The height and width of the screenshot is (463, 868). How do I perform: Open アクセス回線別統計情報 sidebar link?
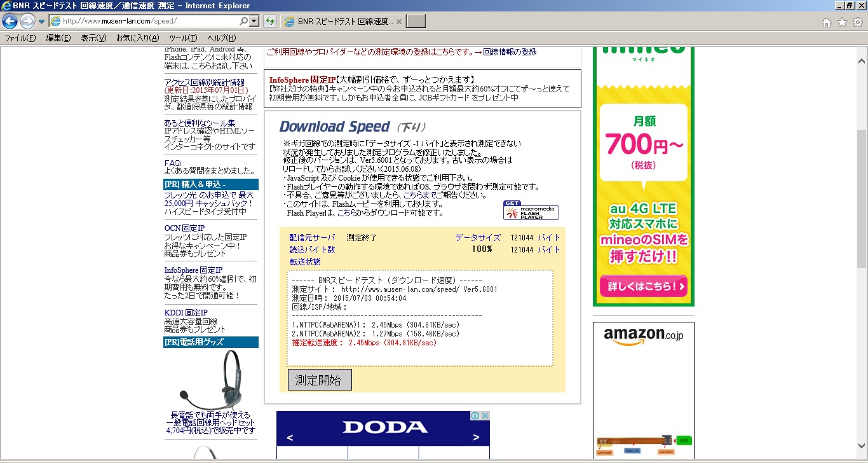tap(204, 83)
